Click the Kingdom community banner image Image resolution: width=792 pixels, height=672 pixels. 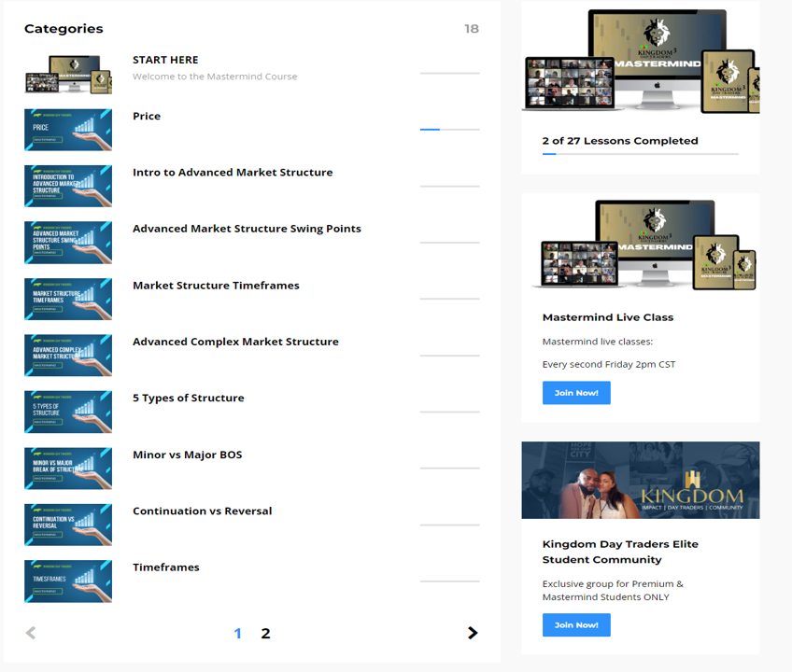click(x=641, y=480)
